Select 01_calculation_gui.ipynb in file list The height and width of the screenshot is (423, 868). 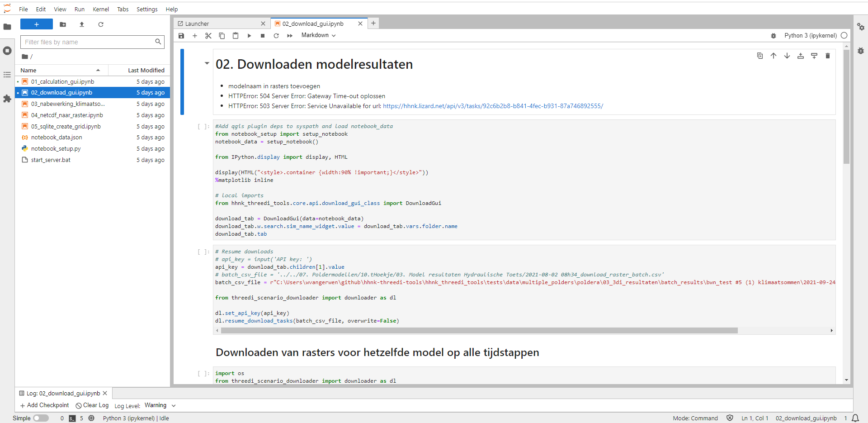click(92, 81)
